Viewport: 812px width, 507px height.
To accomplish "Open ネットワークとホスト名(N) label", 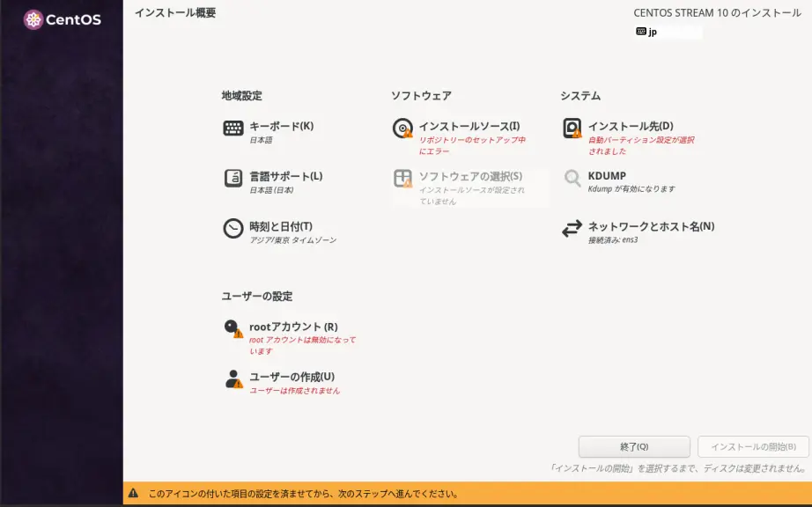I will point(651,226).
